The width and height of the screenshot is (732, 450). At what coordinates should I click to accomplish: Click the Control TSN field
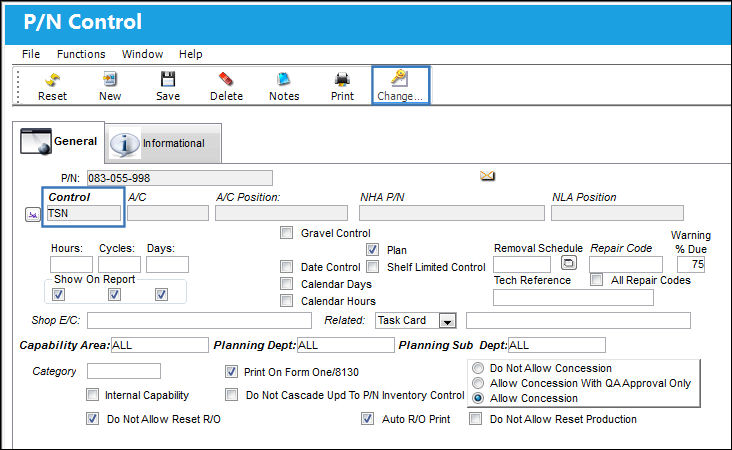pos(84,213)
